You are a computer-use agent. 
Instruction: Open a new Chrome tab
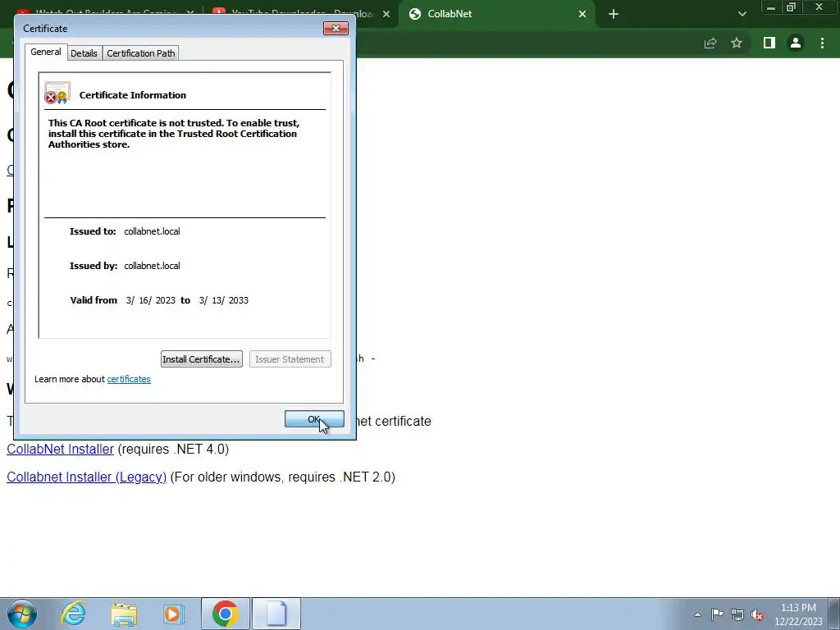tap(614, 14)
